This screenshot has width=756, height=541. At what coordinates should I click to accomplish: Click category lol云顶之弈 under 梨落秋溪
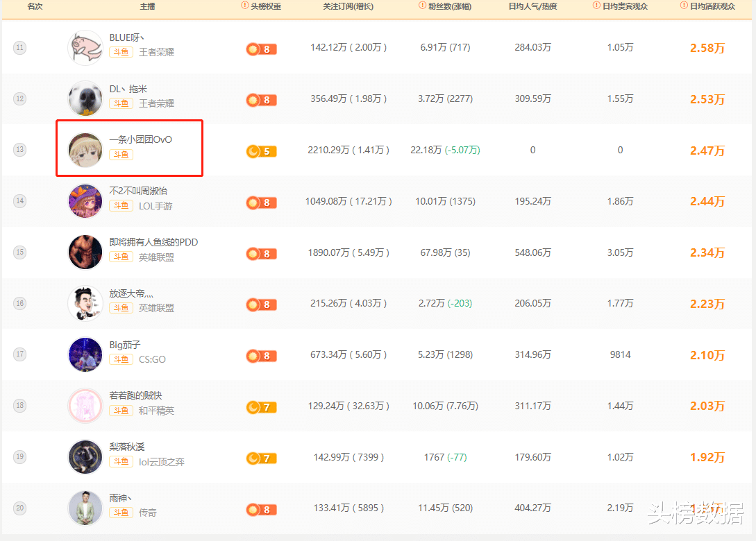[x=162, y=462]
